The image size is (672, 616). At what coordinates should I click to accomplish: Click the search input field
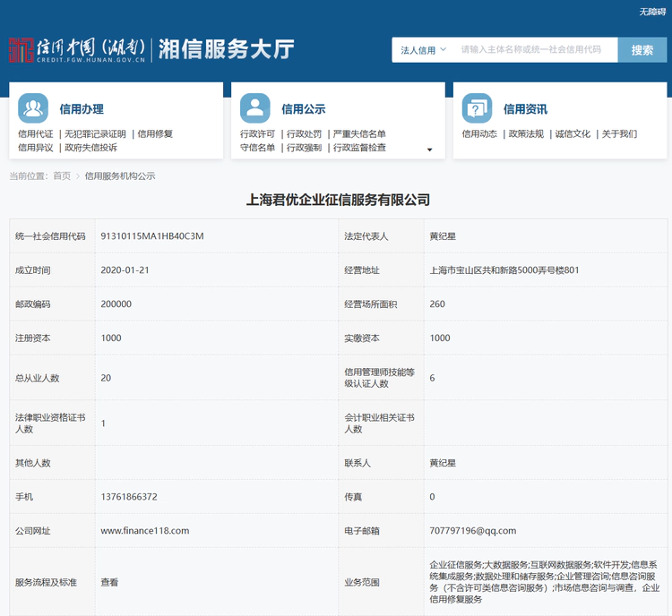pos(535,50)
